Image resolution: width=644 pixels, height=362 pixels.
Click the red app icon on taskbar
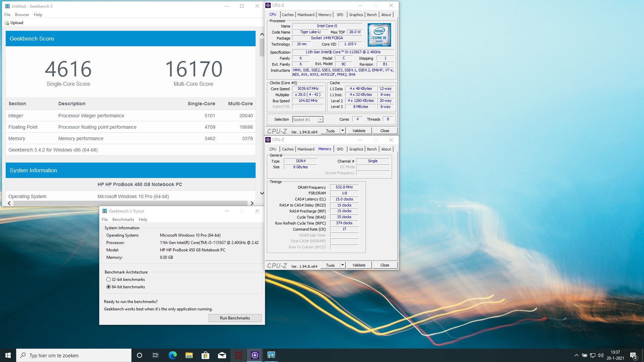pyautogui.click(x=238, y=355)
